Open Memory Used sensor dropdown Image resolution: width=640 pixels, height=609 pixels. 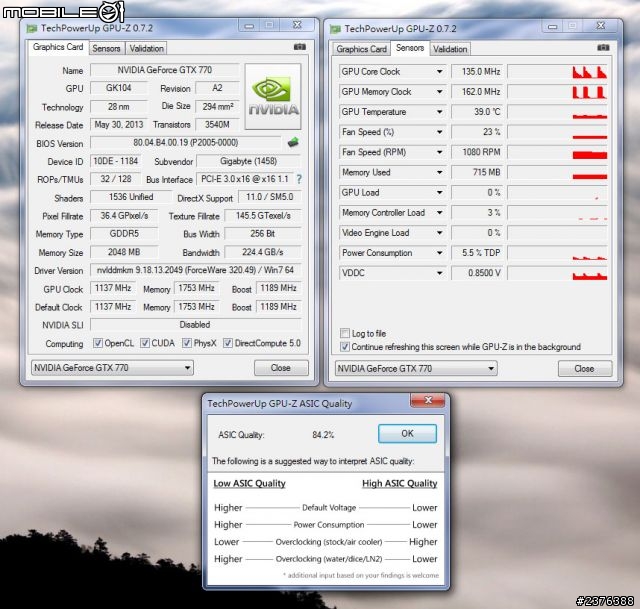(x=440, y=172)
